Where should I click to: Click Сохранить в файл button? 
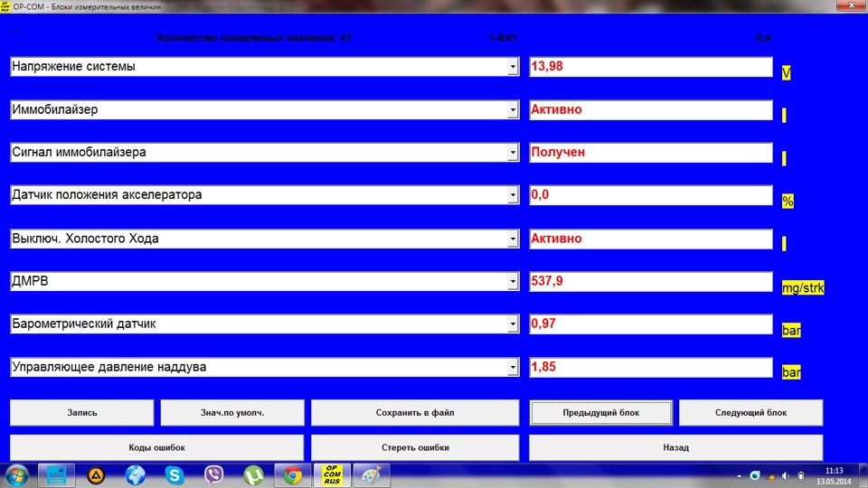[x=415, y=413]
